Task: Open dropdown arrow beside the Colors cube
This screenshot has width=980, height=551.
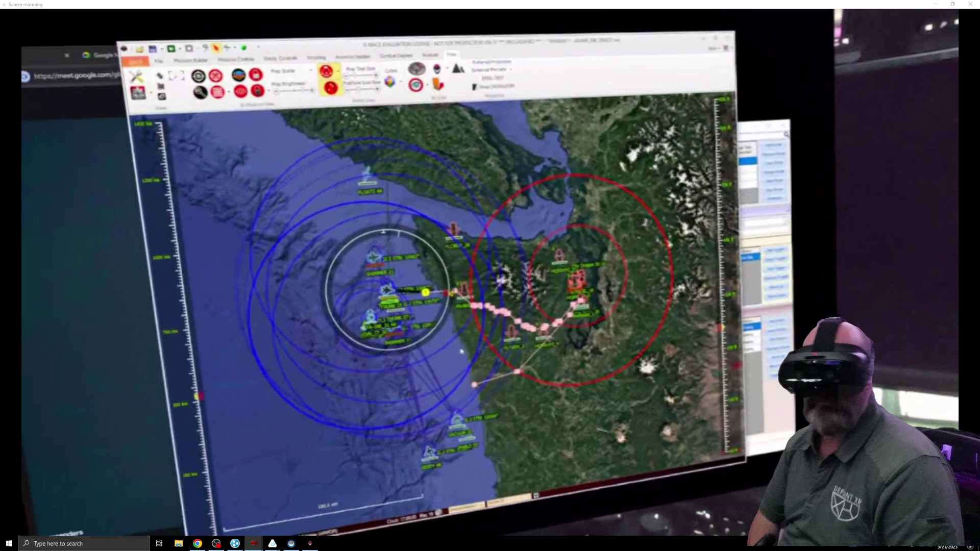Action: tap(400, 82)
